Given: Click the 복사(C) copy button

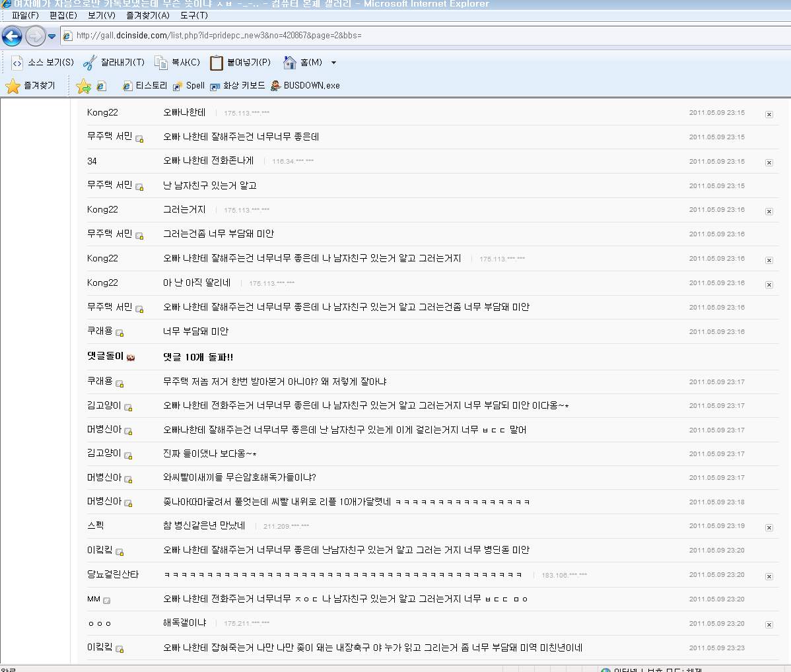Looking at the screenshot, I should coord(177,63).
